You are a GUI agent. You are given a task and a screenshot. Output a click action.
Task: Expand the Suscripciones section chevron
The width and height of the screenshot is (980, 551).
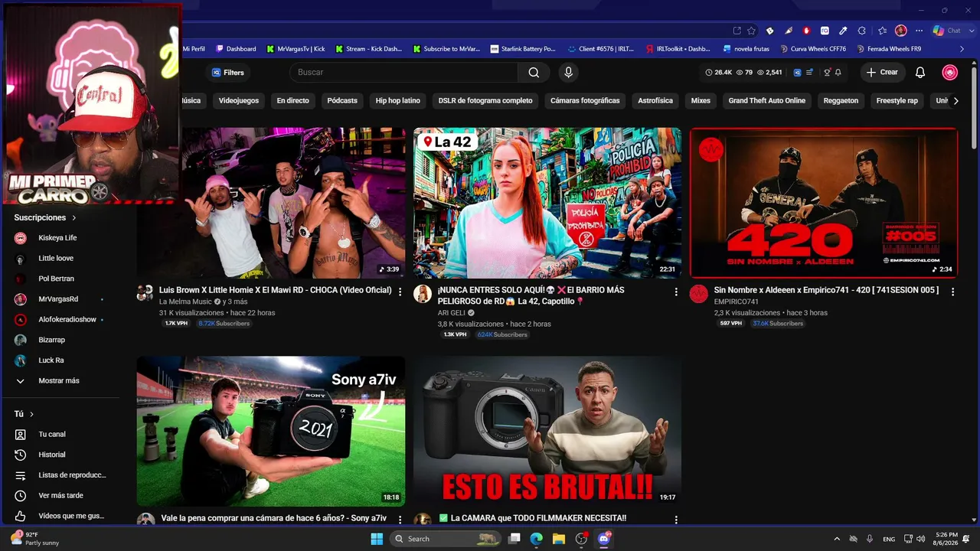tap(73, 218)
